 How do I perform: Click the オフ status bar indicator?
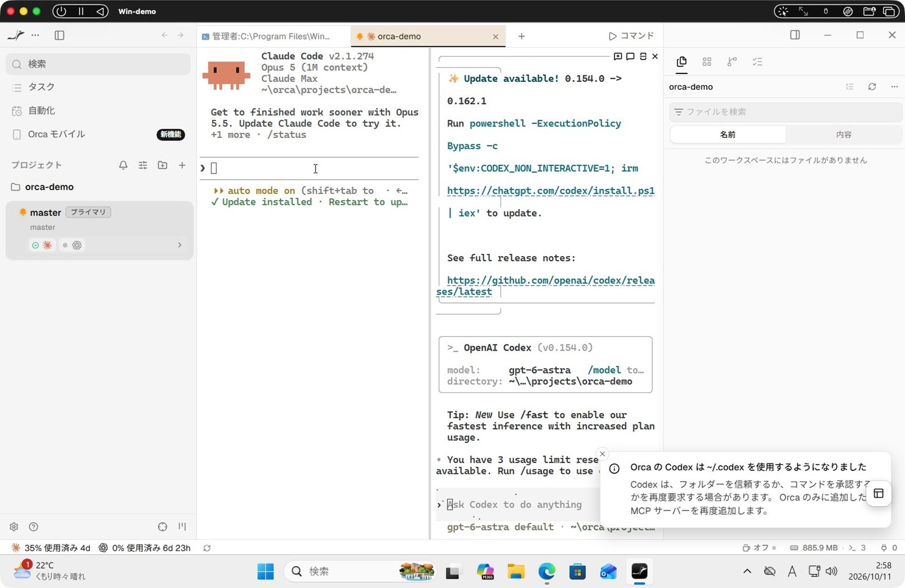point(759,548)
